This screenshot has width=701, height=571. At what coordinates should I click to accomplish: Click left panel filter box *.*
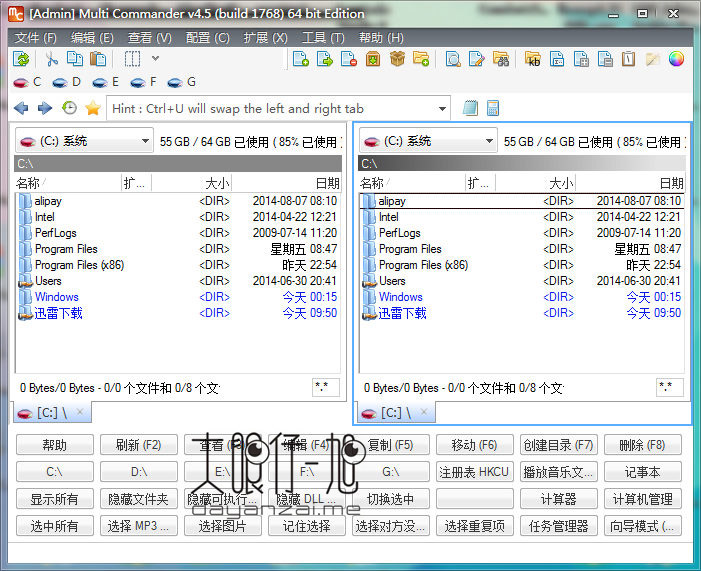(325, 387)
